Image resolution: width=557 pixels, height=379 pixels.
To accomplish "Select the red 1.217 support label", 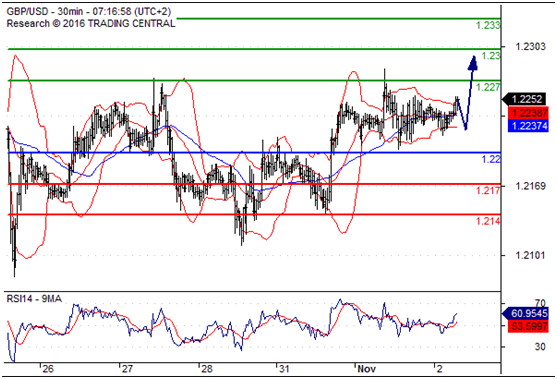I will point(488,190).
